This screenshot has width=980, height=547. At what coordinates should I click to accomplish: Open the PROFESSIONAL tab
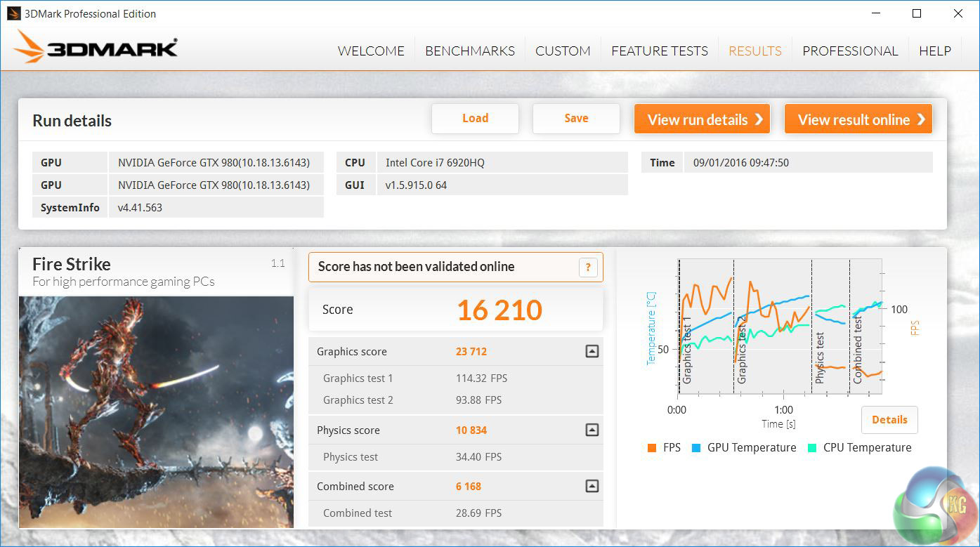tap(850, 51)
